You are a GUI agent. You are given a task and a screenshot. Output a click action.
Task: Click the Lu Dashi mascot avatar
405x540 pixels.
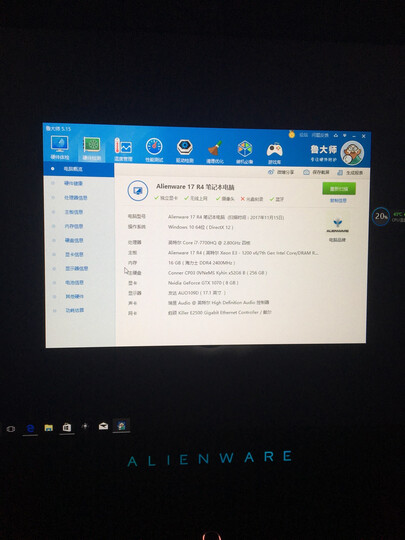click(352, 153)
